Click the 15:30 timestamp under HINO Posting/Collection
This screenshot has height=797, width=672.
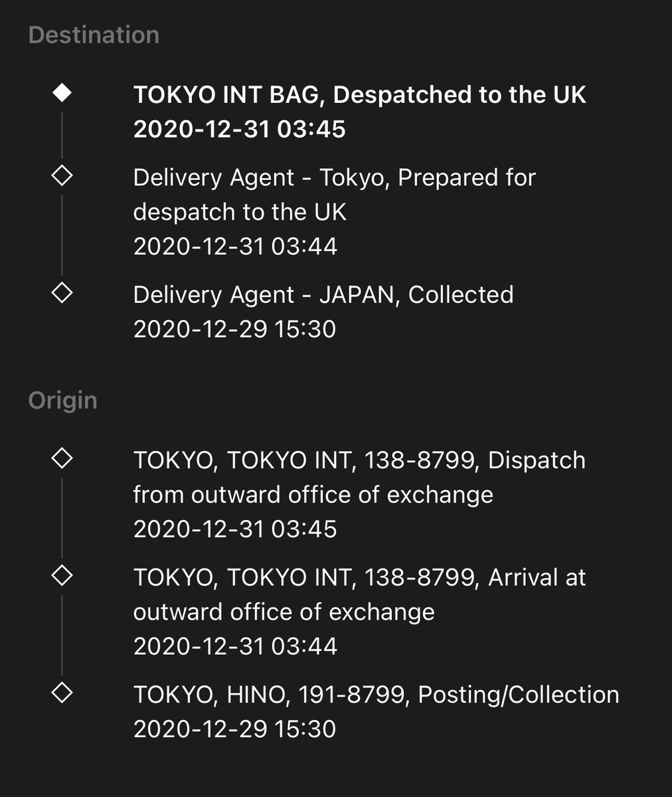click(234, 729)
